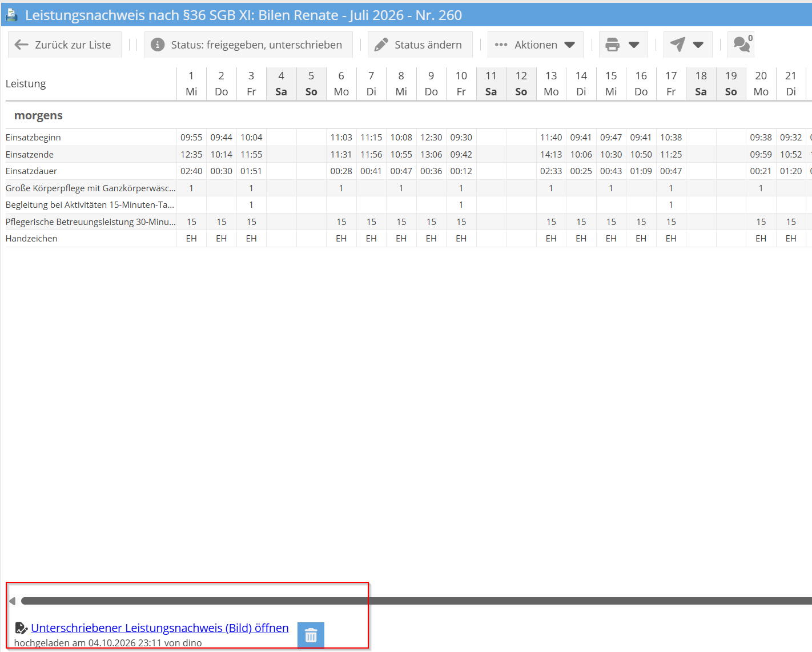This screenshot has width=812, height=652.
Task: Click the info status icon
Action: [158, 45]
